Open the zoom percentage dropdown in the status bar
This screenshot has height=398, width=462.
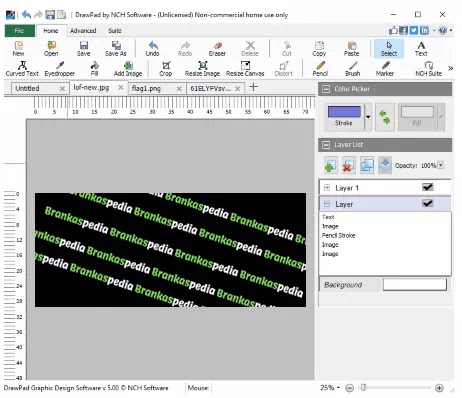pos(338,387)
